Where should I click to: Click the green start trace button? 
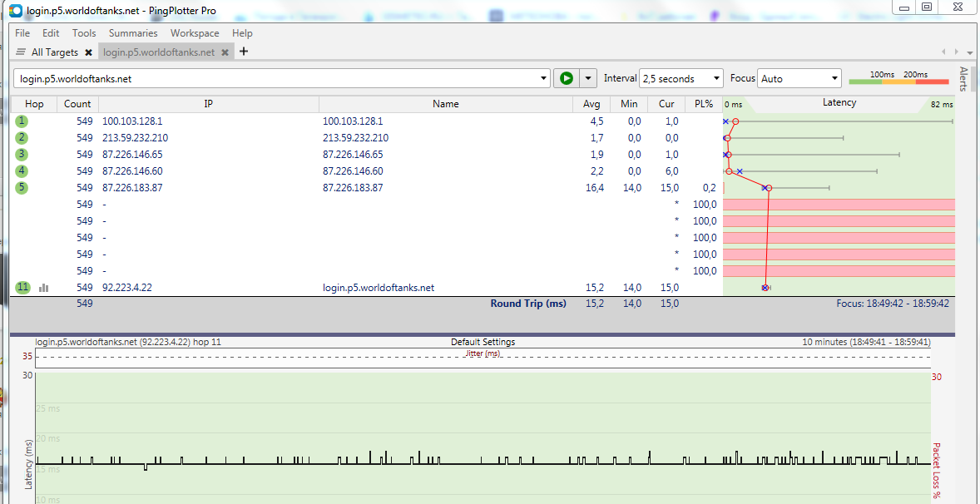click(566, 78)
